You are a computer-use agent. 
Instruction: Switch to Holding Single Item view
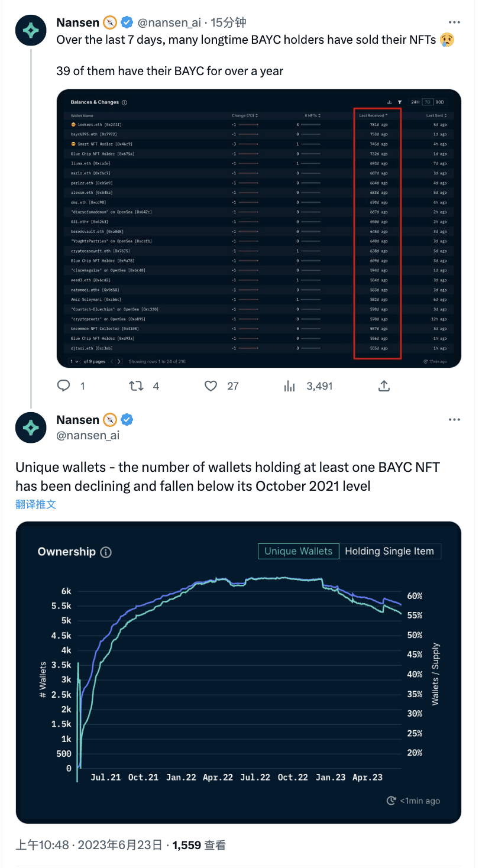pyautogui.click(x=390, y=550)
